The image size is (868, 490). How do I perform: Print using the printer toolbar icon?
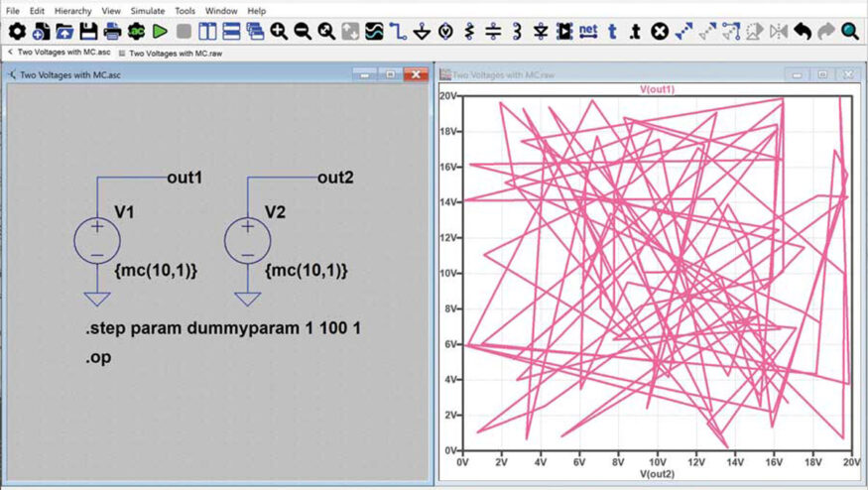[112, 32]
